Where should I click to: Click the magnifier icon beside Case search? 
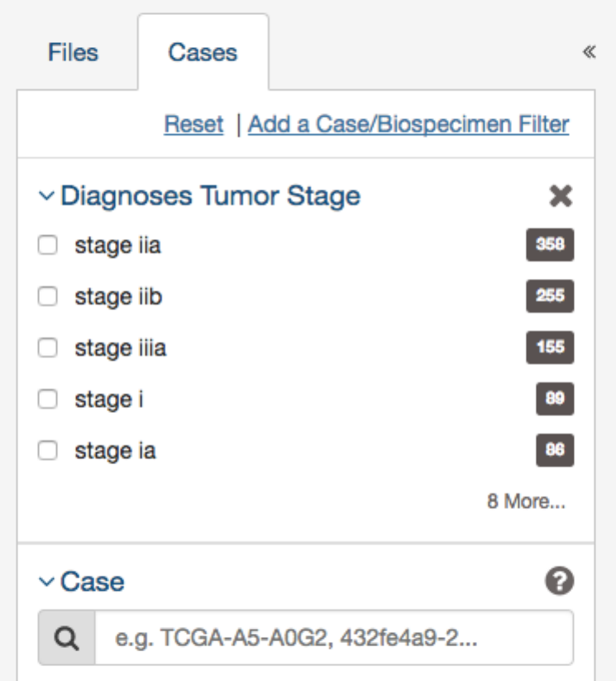(x=67, y=638)
